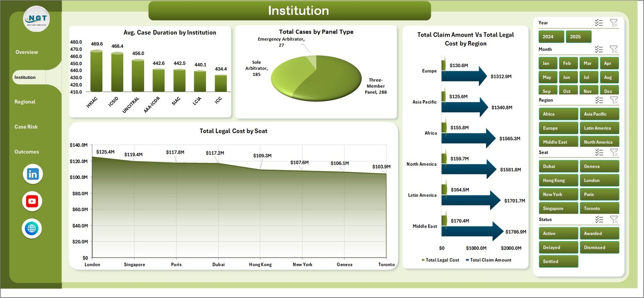The width and height of the screenshot is (644, 298).
Task: Select the Institution navigation tab
Action: pyautogui.click(x=25, y=77)
